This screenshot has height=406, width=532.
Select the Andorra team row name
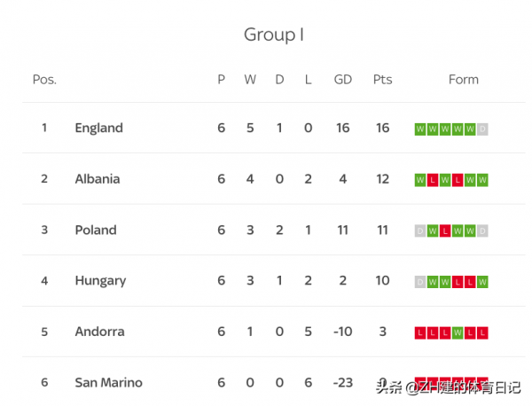click(x=99, y=332)
